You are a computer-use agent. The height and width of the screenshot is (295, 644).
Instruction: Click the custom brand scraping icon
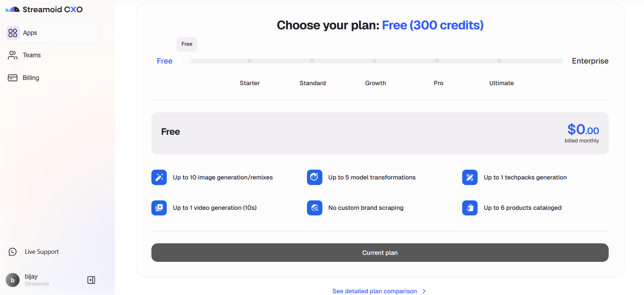coord(314,208)
